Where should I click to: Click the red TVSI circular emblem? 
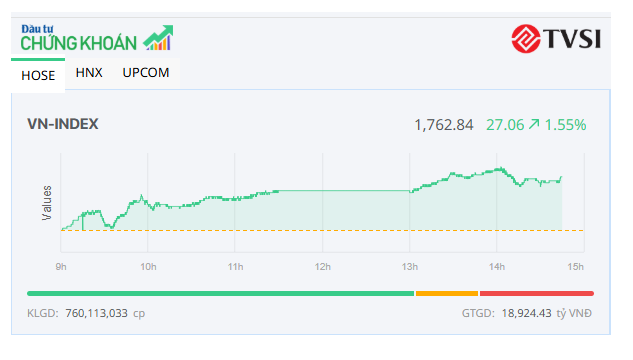pyautogui.click(x=526, y=39)
